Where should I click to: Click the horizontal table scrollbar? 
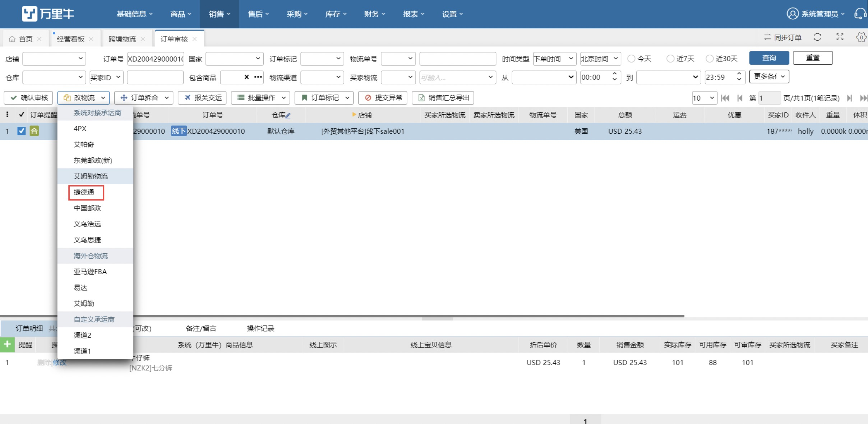click(342, 316)
